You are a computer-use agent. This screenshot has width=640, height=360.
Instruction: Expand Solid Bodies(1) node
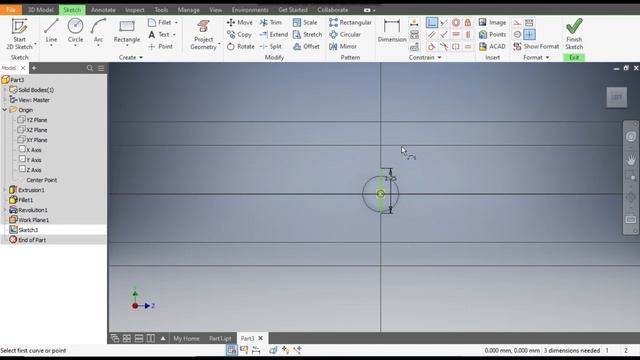[x=5, y=90]
